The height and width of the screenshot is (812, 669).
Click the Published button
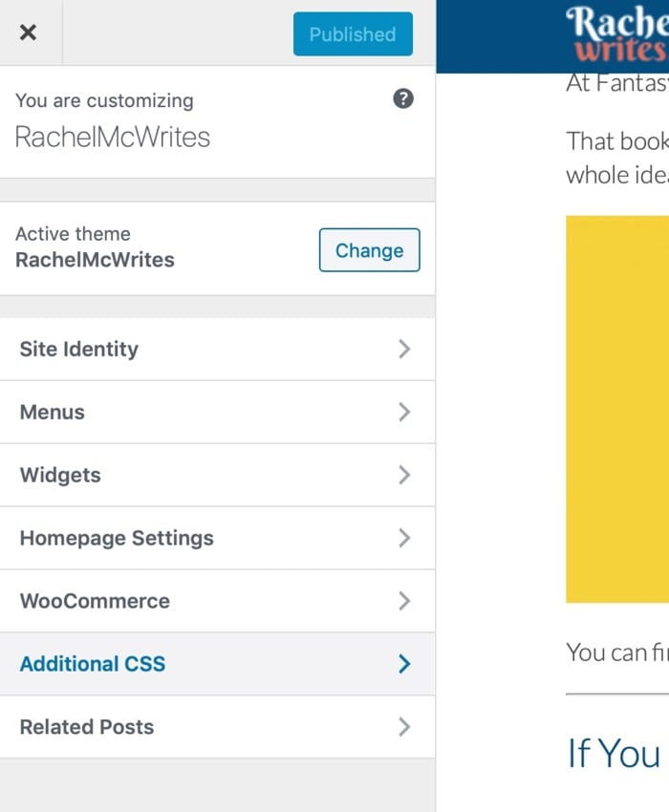point(353,34)
